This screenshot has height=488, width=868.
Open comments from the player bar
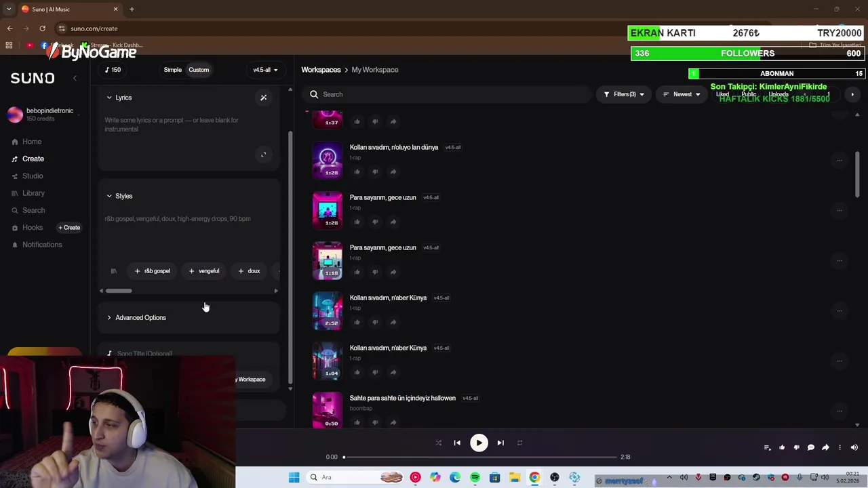[811, 447]
